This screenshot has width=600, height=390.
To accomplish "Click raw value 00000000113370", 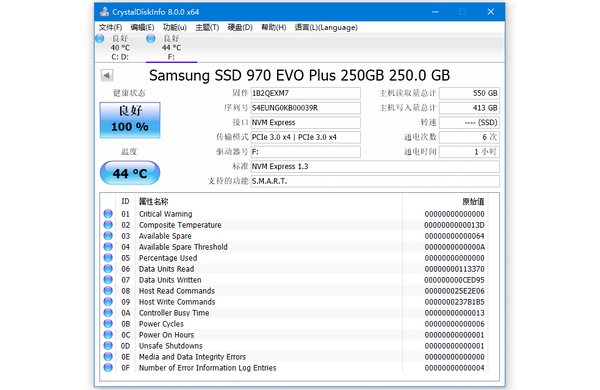I will tap(454, 269).
